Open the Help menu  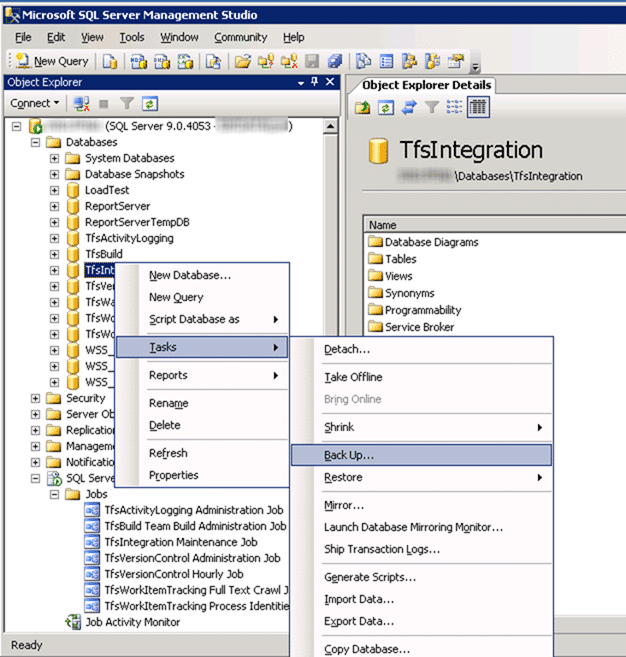click(293, 37)
